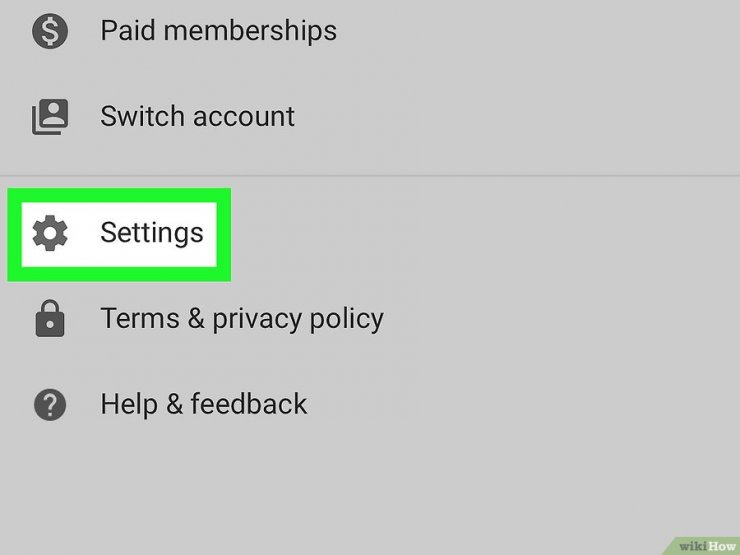
Task: Open Help & feedback entry
Action: pos(370,404)
